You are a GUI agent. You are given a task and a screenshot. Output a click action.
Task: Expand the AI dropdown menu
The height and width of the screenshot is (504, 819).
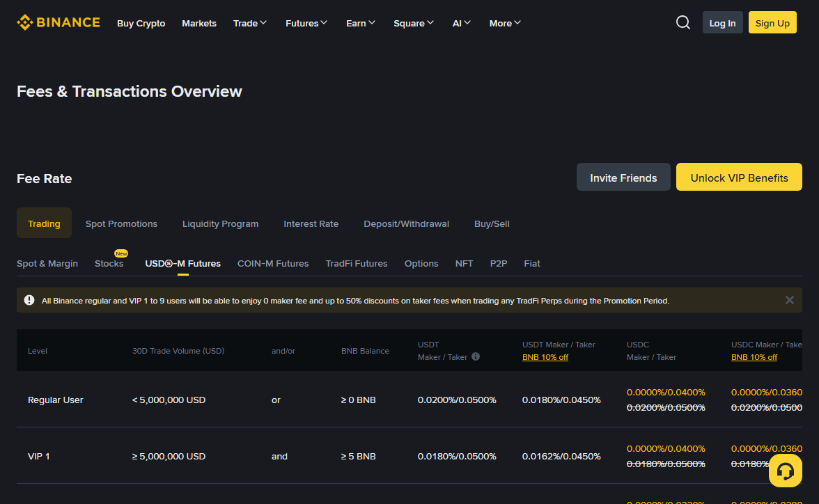pos(461,23)
